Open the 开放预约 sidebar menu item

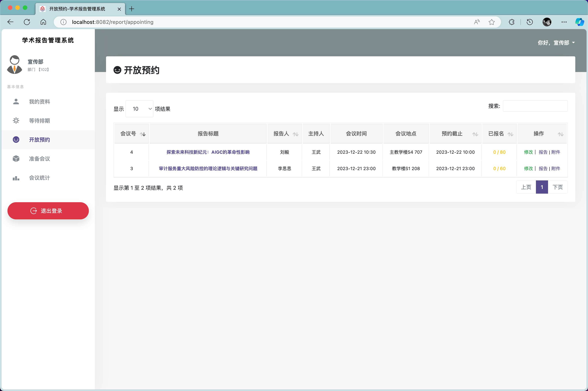pyautogui.click(x=39, y=140)
